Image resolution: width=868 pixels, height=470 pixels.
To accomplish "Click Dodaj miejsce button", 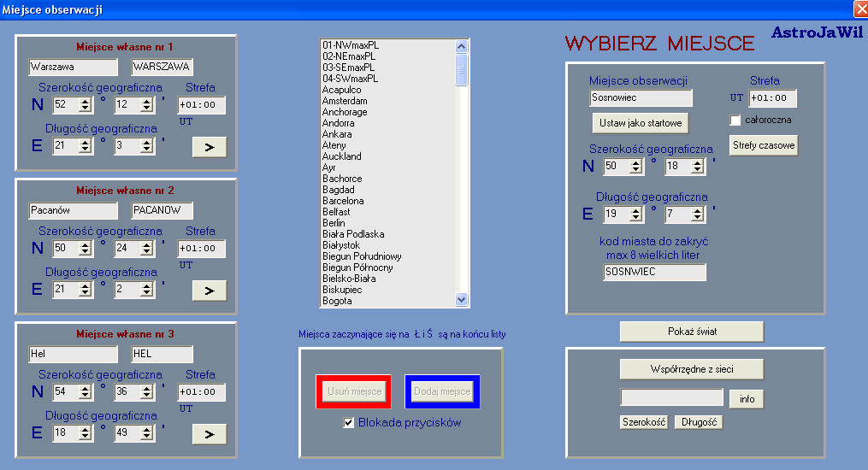I will tap(442, 391).
